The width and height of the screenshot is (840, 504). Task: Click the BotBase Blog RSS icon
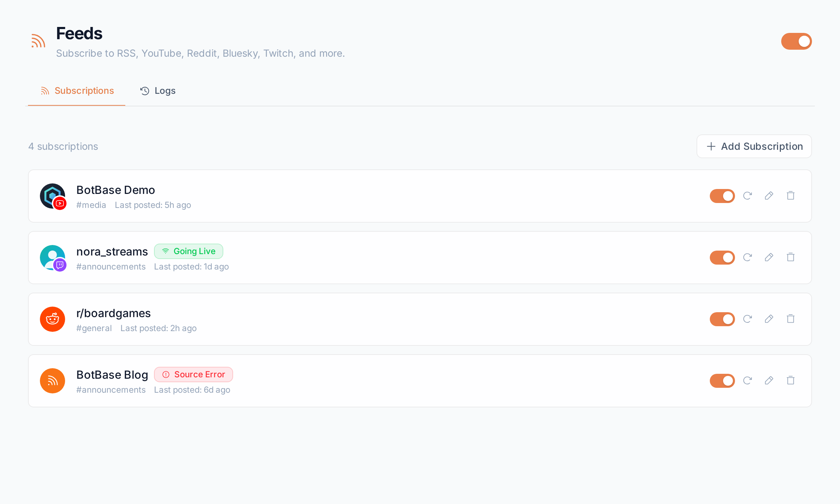pos(52,381)
